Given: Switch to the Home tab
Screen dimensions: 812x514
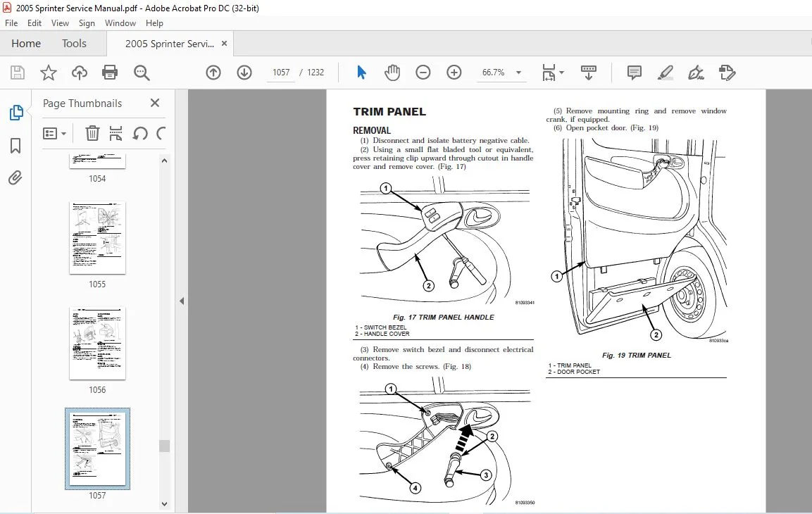Looking at the screenshot, I should (26, 44).
